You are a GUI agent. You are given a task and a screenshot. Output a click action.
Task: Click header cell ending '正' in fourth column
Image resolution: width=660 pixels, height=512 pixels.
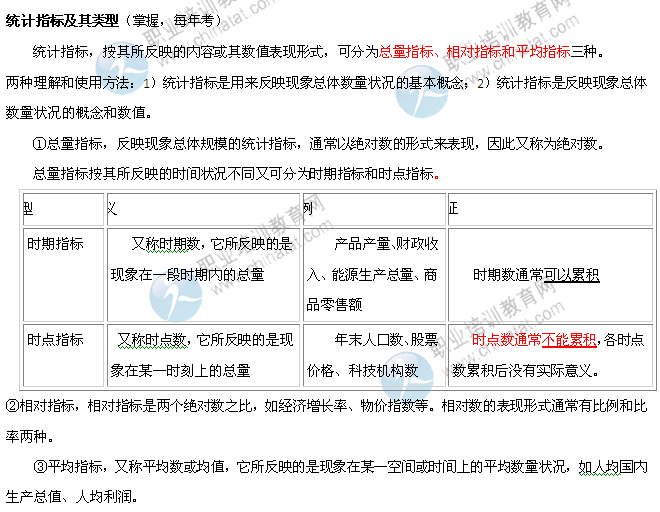coord(551,209)
